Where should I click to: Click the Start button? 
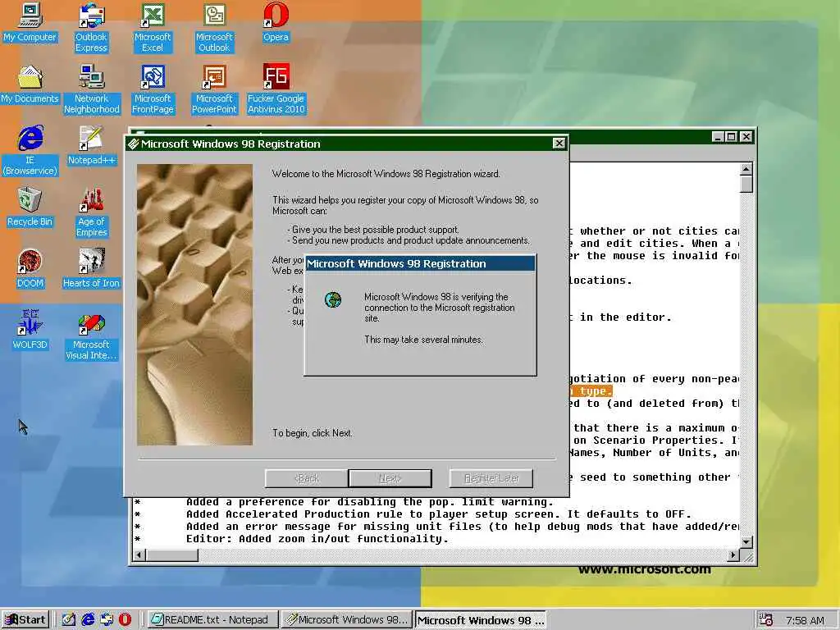click(25, 620)
